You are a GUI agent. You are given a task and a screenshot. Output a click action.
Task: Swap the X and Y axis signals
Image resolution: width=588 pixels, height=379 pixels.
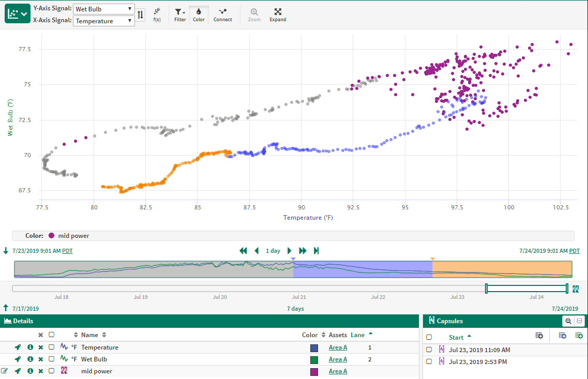141,15
